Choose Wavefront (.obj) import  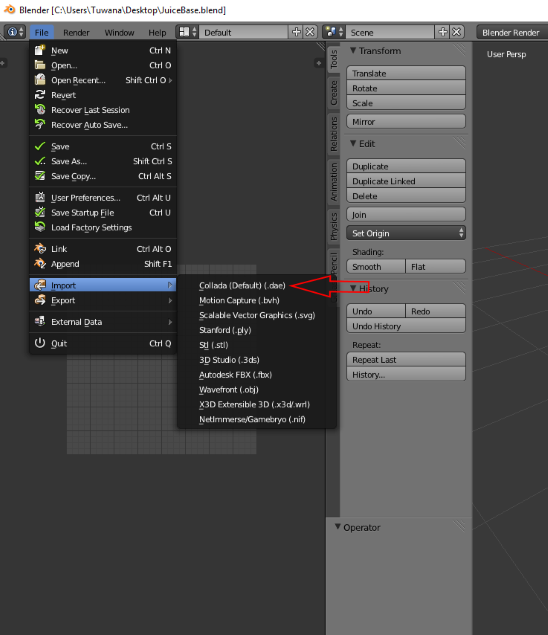coord(257,390)
